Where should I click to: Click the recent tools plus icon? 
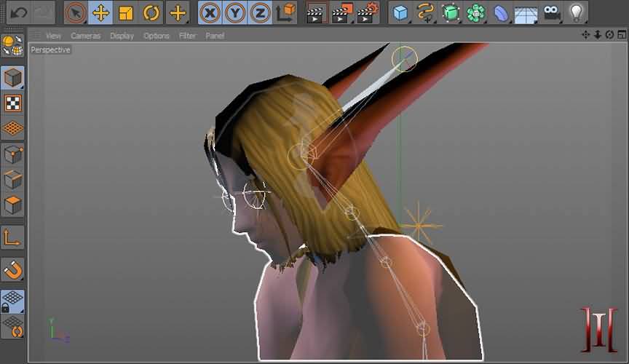coord(178,13)
